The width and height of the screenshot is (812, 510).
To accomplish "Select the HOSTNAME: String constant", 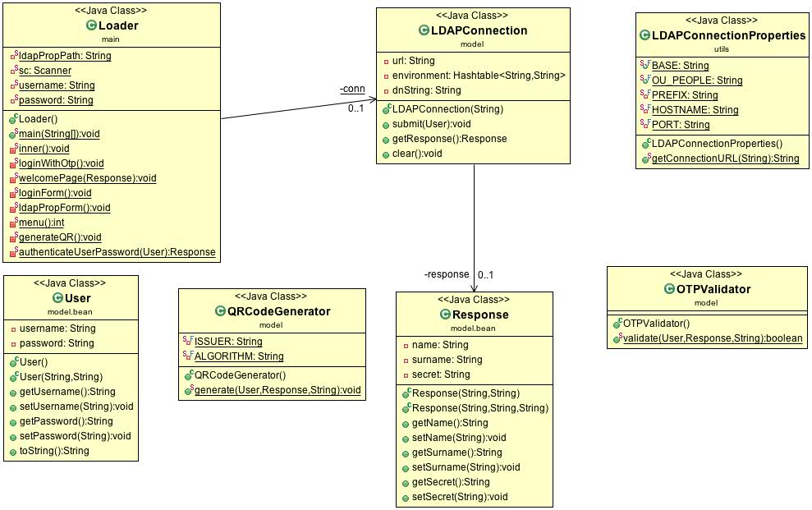I will click(695, 110).
